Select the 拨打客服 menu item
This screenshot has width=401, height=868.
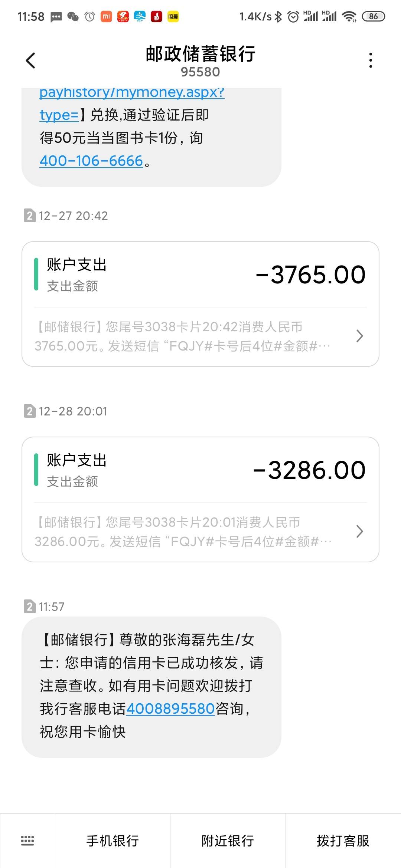point(343,841)
